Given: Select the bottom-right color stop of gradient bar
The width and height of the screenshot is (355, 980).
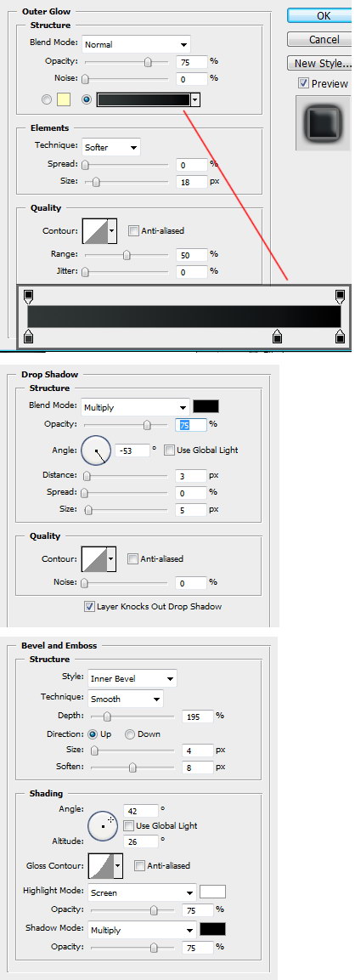Looking at the screenshot, I should click(340, 337).
